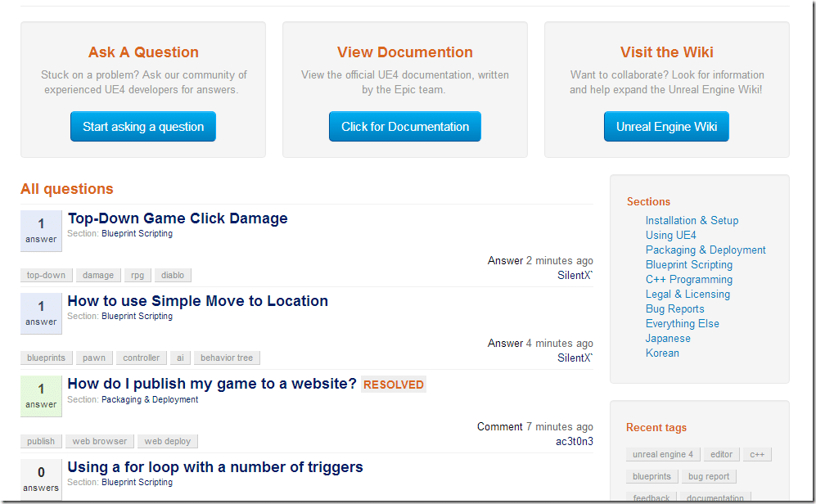
Task: Visit the Unreal Engine Wiki button
Action: click(666, 127)
